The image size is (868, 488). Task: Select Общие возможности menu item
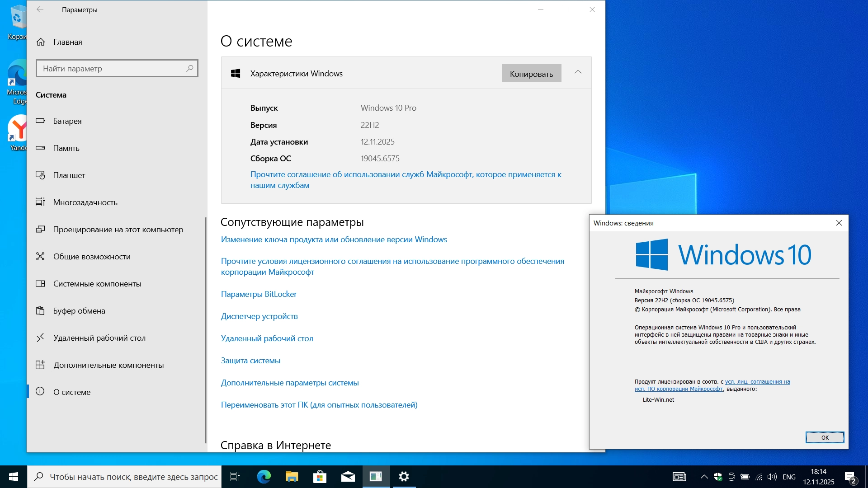click(x=91, y=257)
